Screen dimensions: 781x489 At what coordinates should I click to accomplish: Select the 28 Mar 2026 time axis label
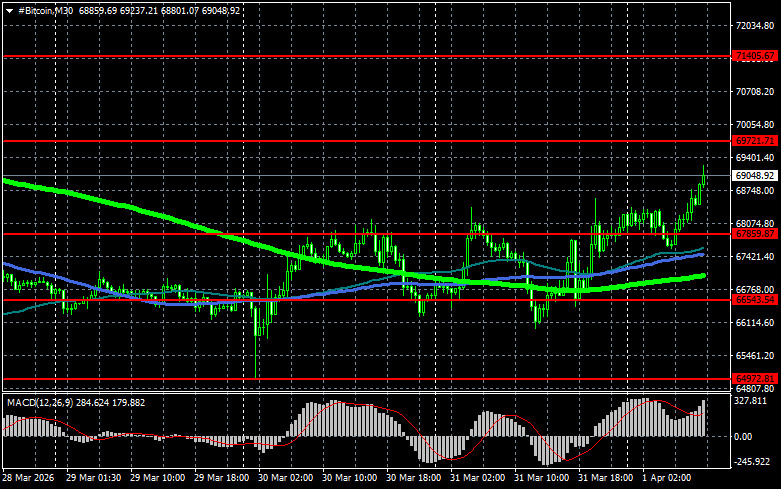28,478
